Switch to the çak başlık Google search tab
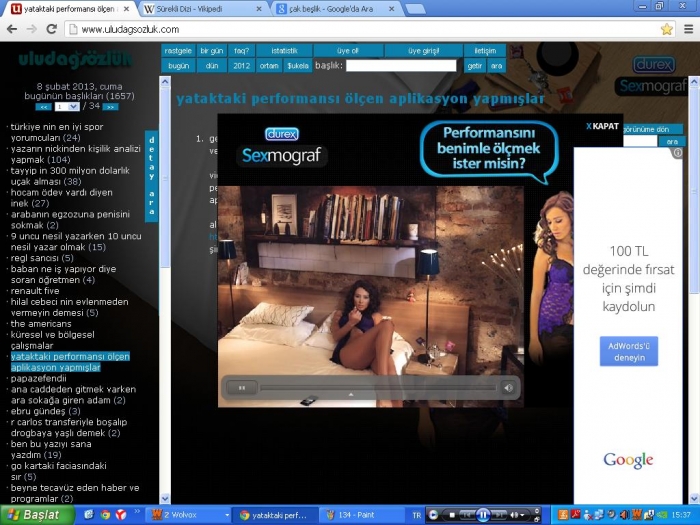 click(x=335, y=9)
